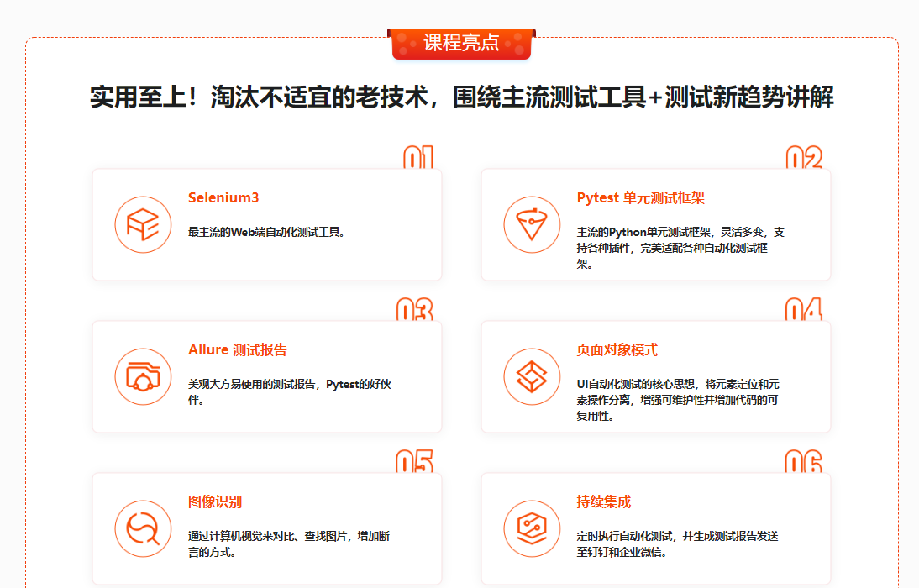The width and height of the screenshot is (919, 588).
Task: Click the 01 number badge
Action: point(417,158)
